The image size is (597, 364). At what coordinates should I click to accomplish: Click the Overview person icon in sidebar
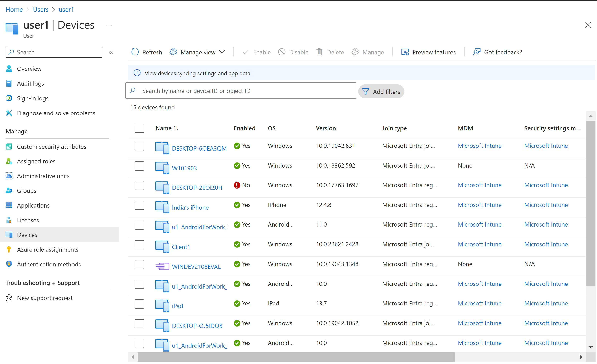pos(9,69)
